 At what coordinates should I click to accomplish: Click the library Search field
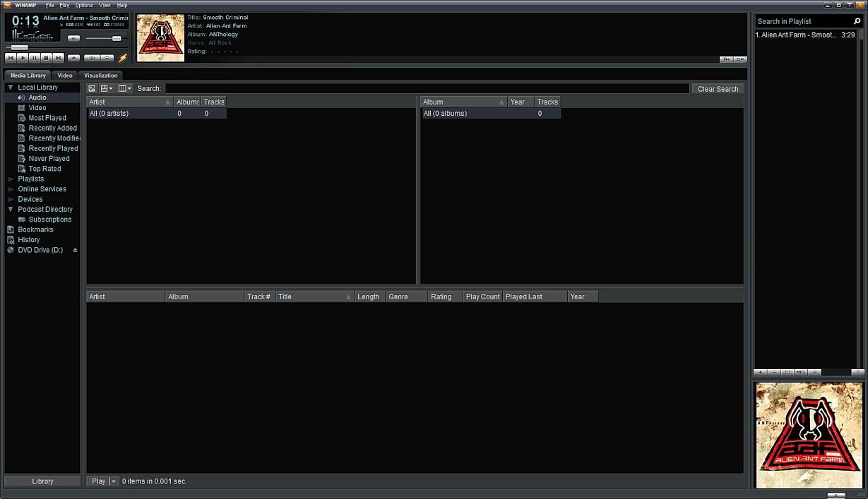pos(427,89)
